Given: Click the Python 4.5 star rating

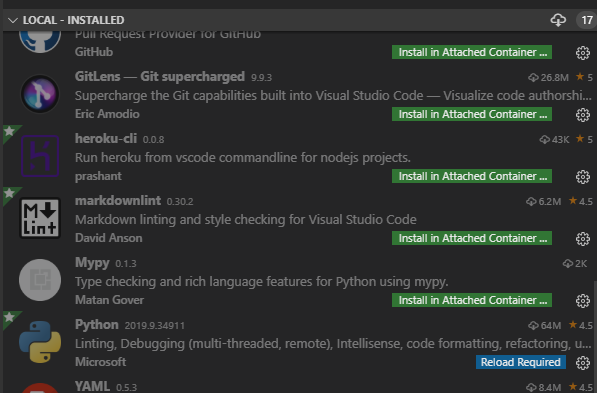Looking at the screenshot, I should click(x=581, y=325).
